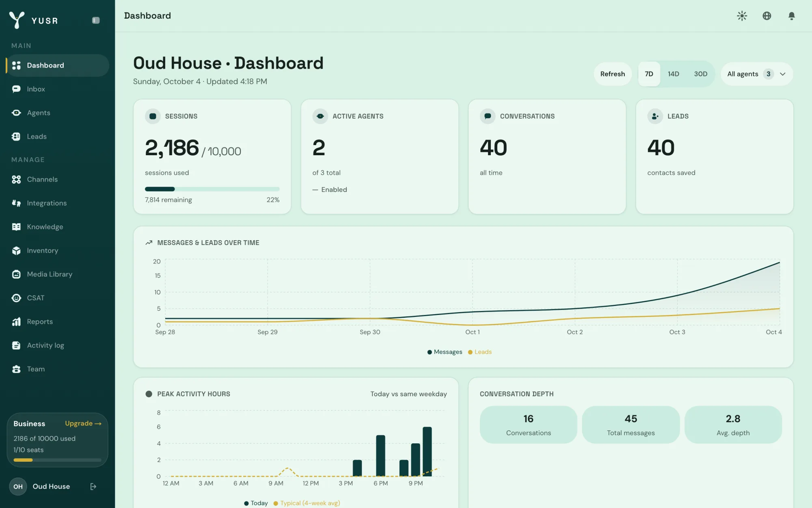The image size is (812, 508).
Task: Click the Sessions card icon
Action: [153, 116]
